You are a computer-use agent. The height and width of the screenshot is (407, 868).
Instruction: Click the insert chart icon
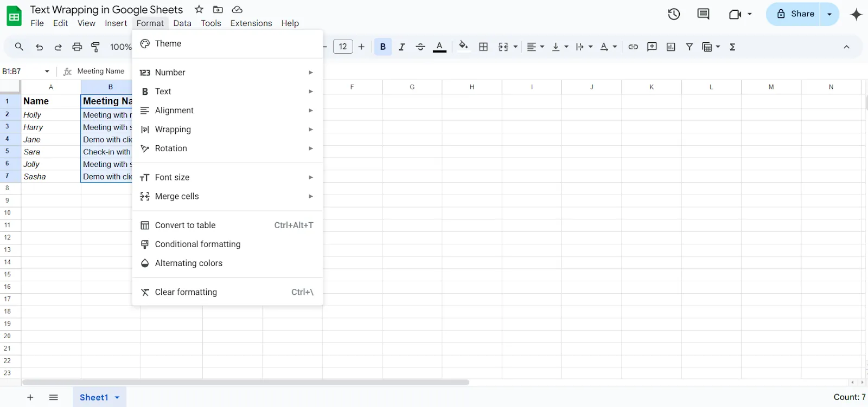[671, 47]
